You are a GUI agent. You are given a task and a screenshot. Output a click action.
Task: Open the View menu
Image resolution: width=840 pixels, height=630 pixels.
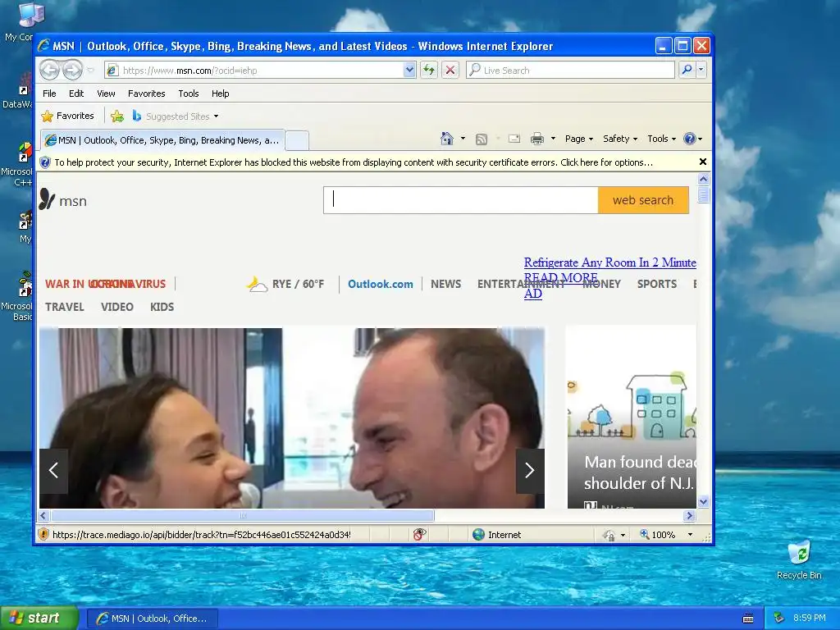pos(106,94)
